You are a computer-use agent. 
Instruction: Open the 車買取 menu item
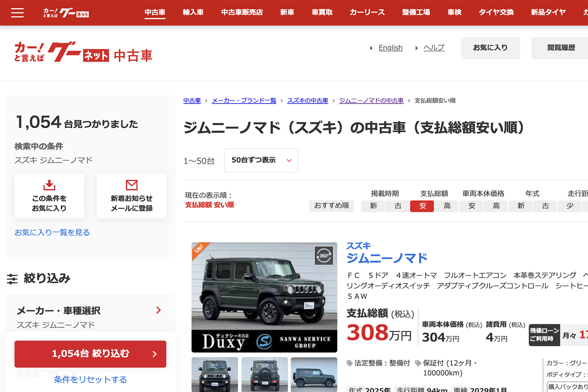pyautogui.click(x=321, y=12)
